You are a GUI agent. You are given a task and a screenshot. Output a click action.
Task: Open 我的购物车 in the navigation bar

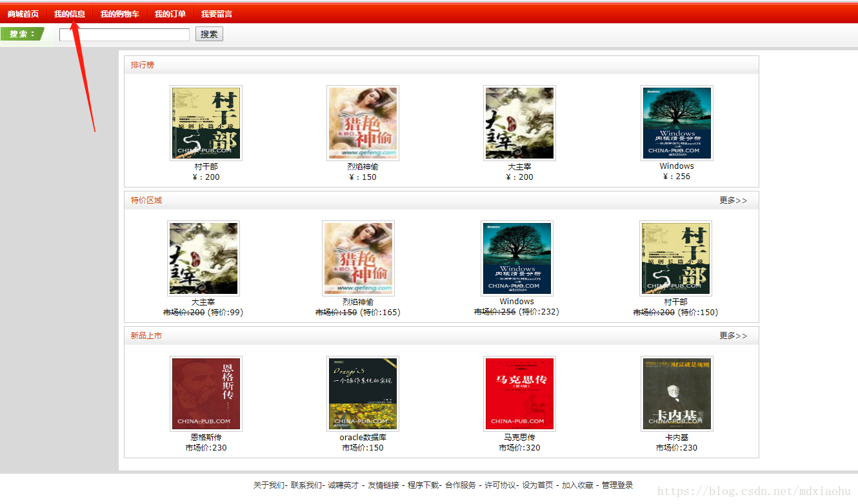coord(120,14)
